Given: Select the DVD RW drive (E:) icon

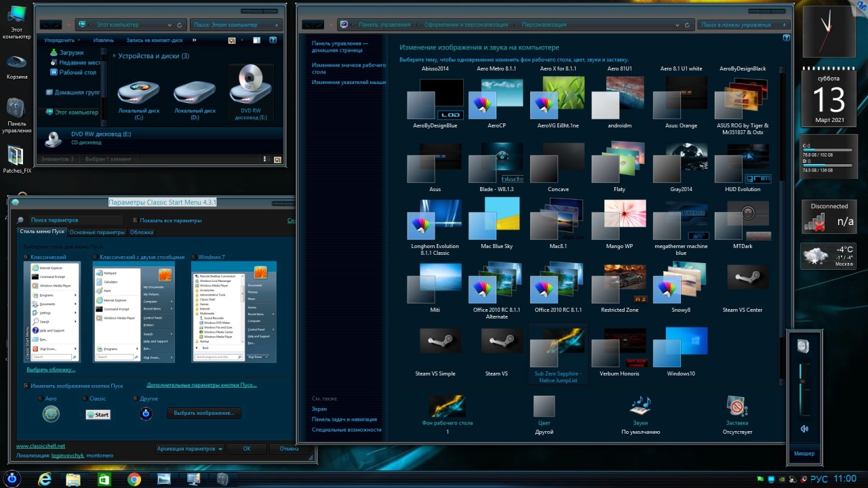Looking at the screenshot, I should (251, 91).
